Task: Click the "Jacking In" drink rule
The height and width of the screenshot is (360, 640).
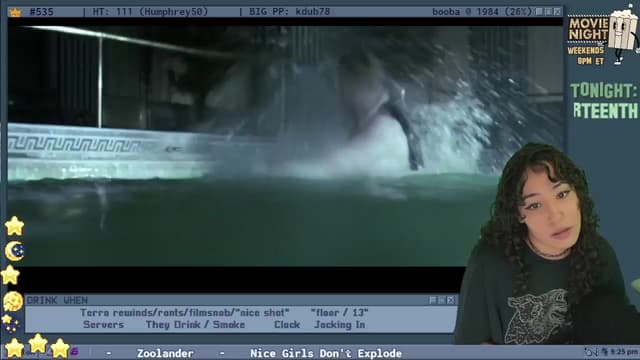Action: pyautogui.click(x=340, y=325)
